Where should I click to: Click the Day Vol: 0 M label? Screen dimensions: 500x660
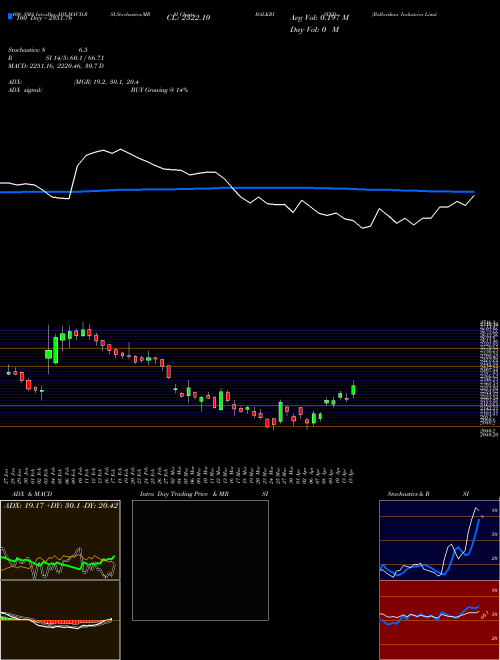[x=314, y=29]
